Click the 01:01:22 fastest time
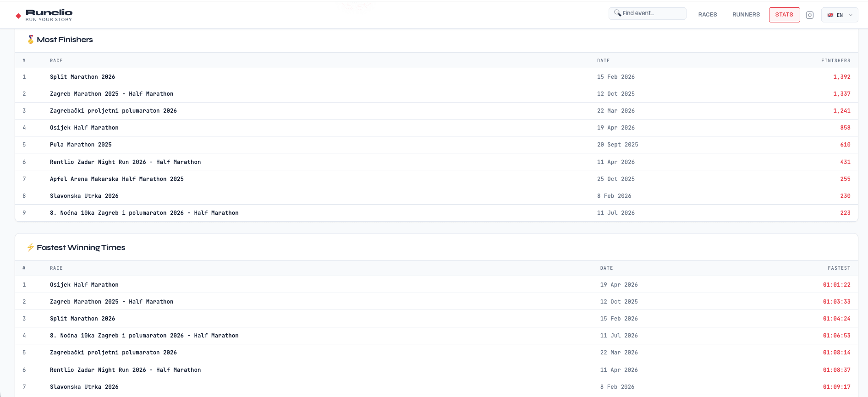This screenshot has width=868, height=397. (837, 285)
